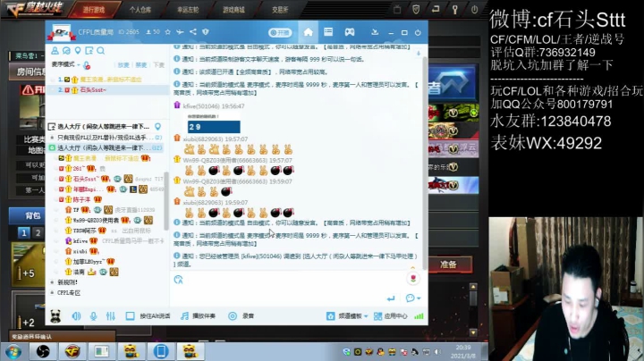Switch to 游戏商城 tab in CrossFire

point(233,10)
